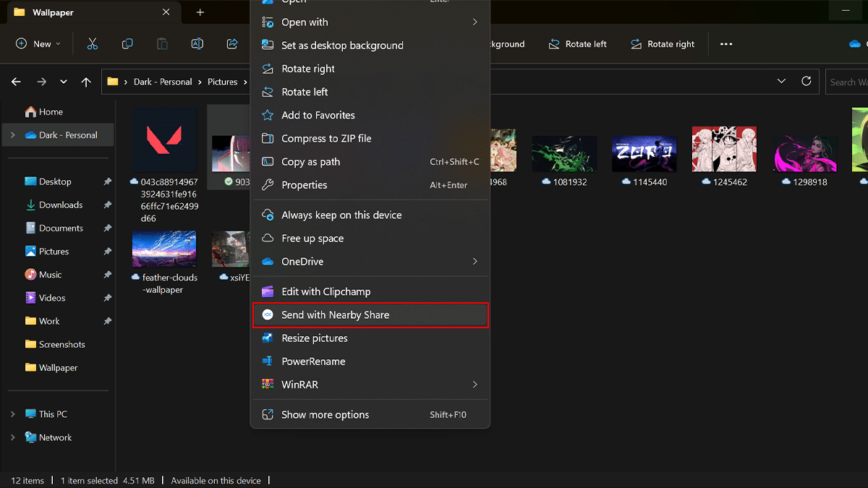Open the New dropdown button
This screenshot has width=868, height=488.
(x=38, y=44)
